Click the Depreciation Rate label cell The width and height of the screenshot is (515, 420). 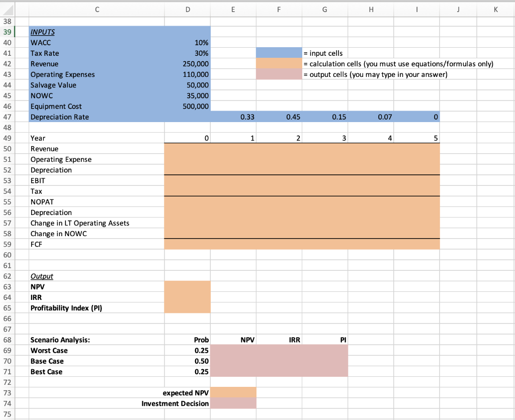(x=97, y=117)
